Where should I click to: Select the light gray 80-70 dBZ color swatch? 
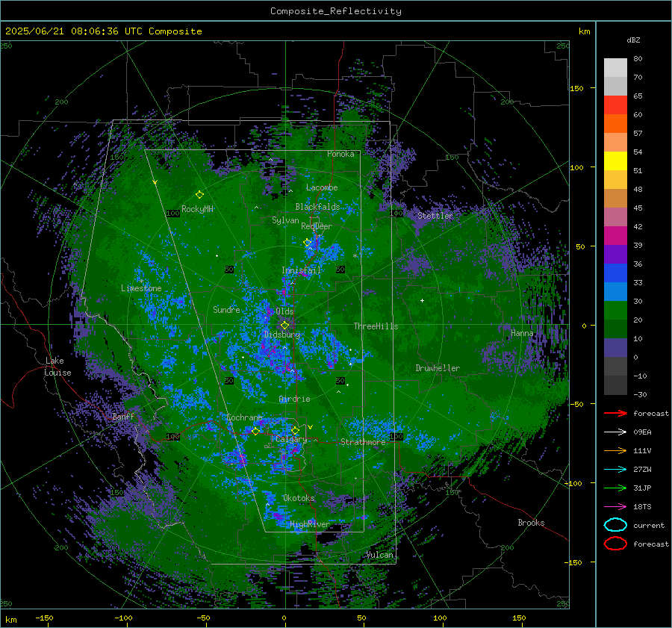615,67
